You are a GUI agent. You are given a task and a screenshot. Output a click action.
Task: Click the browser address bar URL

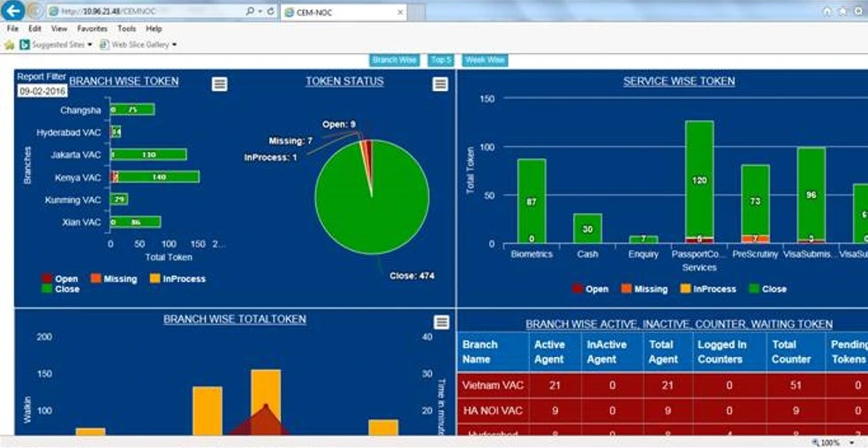click(146, 11)
